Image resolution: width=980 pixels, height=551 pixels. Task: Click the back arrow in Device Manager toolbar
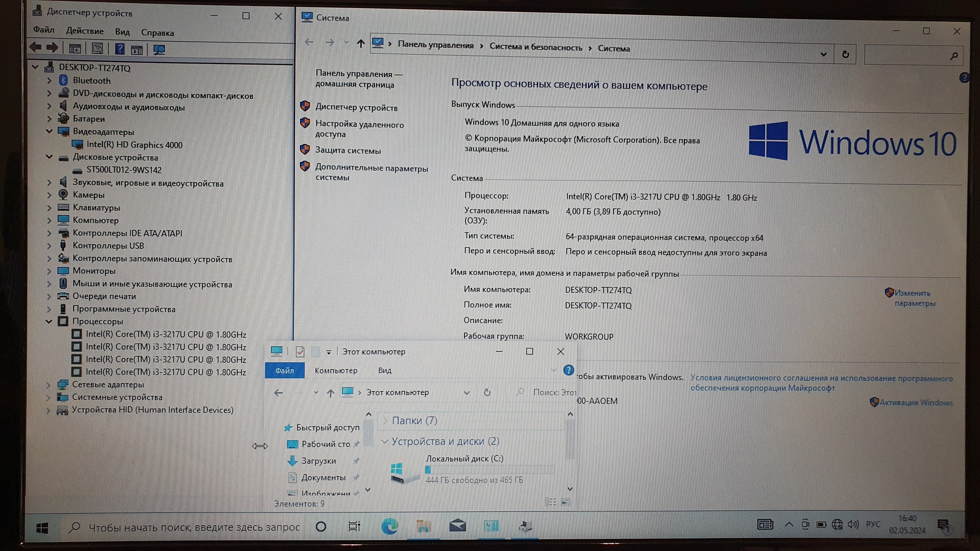click(x=36, y=48)
